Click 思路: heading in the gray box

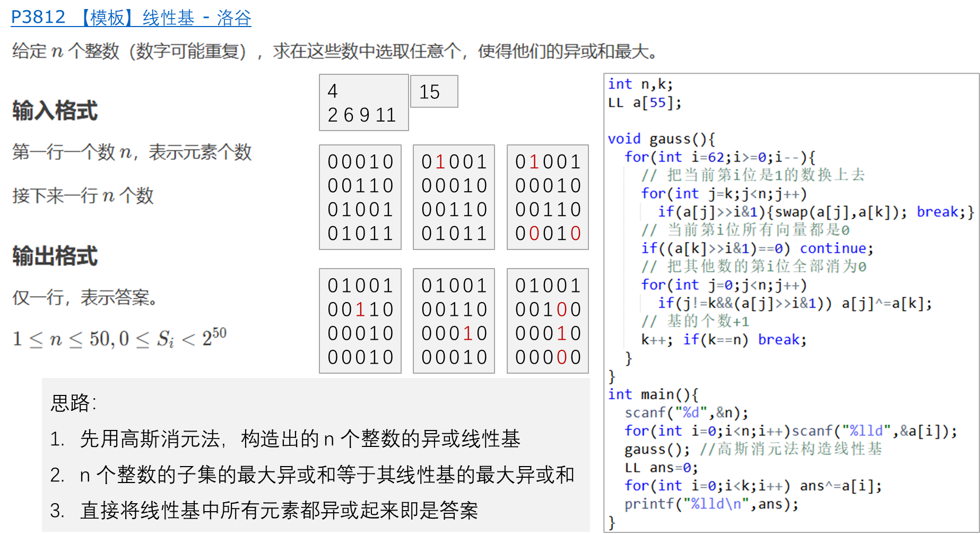point(74,403)
